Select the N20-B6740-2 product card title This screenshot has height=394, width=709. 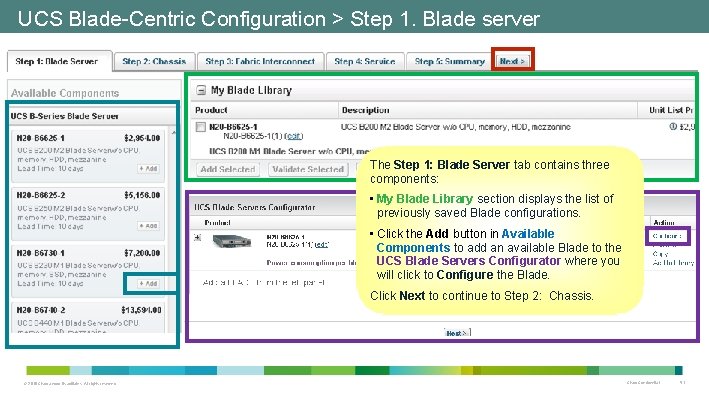click(41, 310)
